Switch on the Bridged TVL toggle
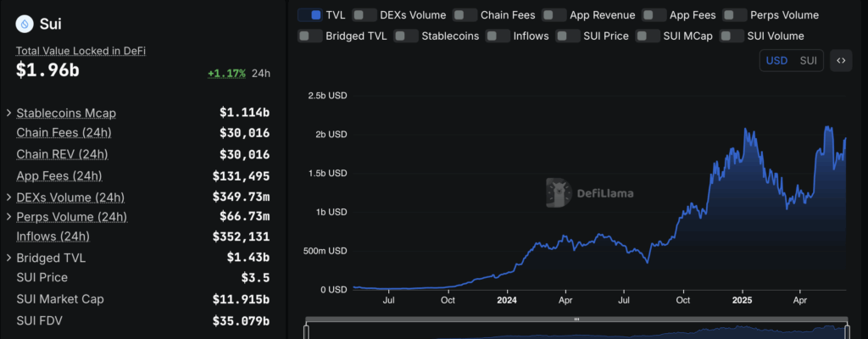This screenshot has height=339, width=868. (x=310, y=36)
